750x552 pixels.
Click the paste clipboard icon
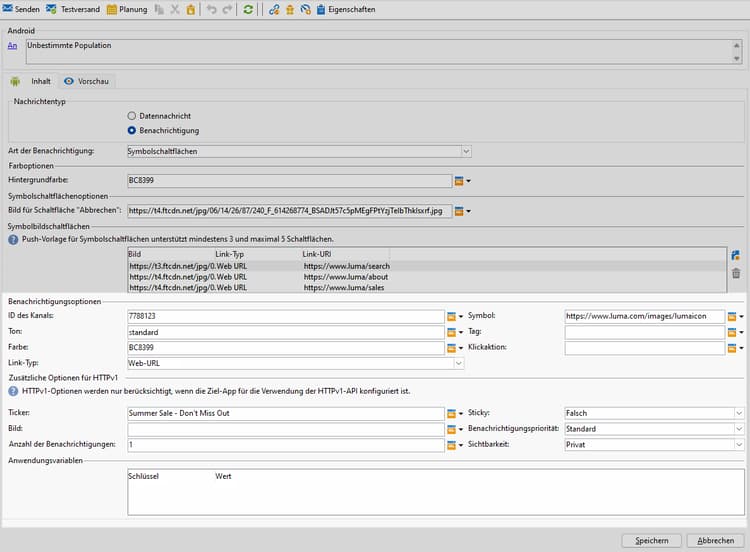click(191, 9)
